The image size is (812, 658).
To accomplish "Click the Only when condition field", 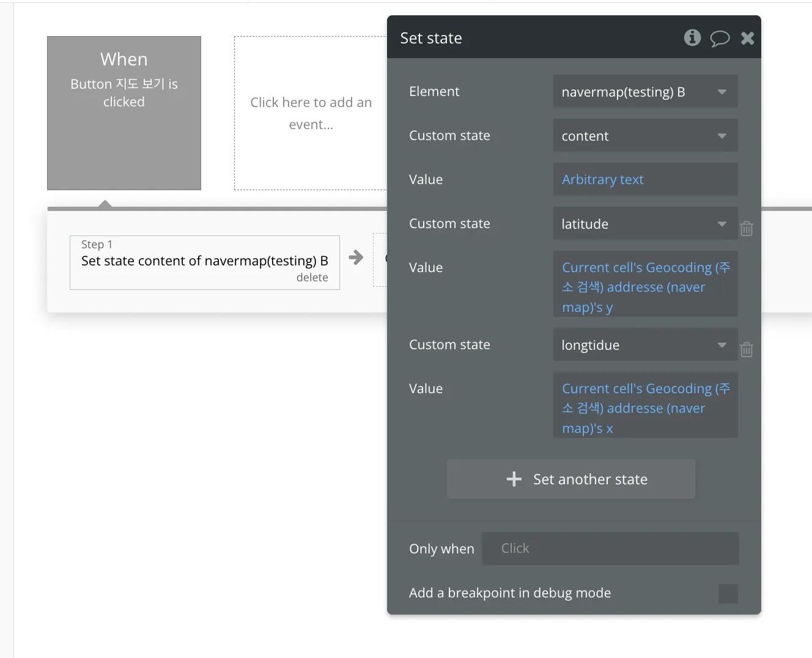I will (610, 549).
